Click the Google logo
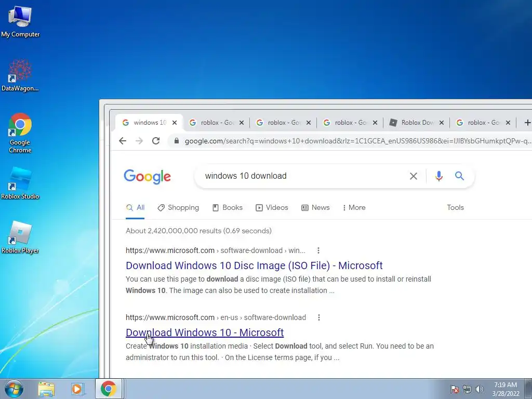 [147, 177]
